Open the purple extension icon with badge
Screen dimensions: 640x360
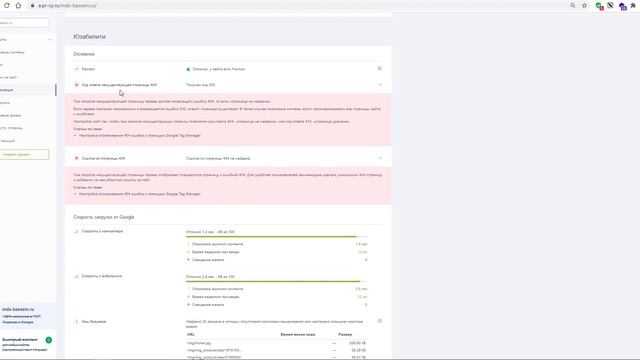pos(622,6)
